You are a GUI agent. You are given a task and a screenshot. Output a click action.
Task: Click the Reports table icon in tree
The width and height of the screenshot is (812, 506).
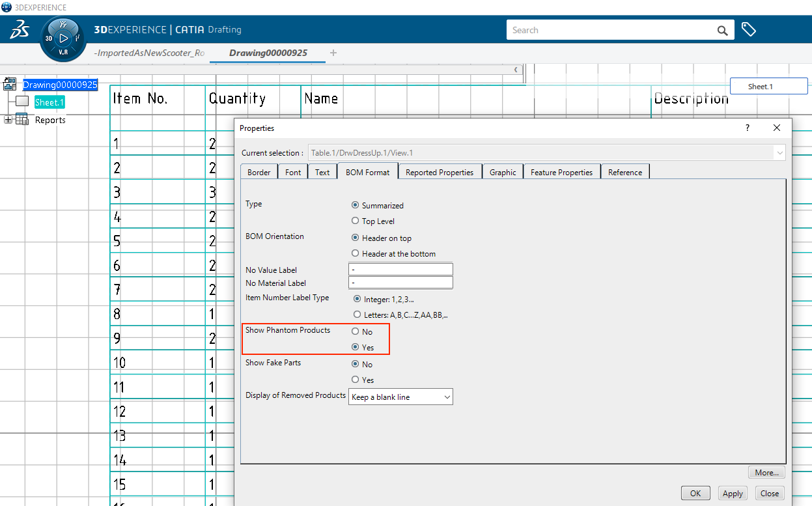pos(22,120)
